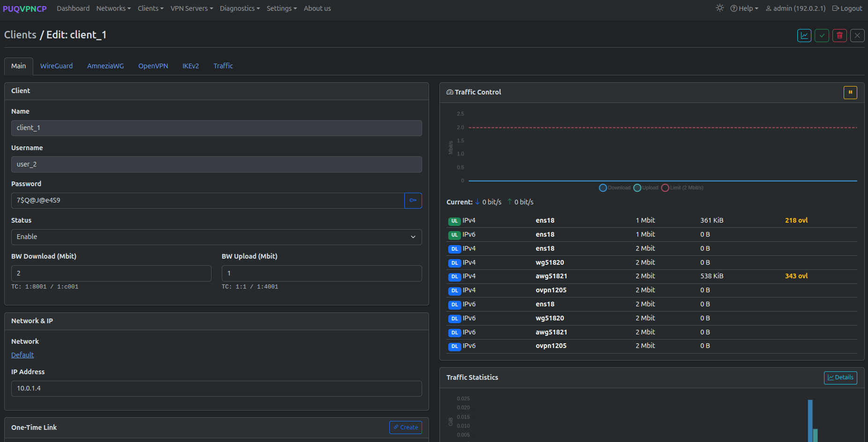Switch to the WireGuard tab
The width and height of the screenshot is (868, 442).
pyautogui.click(x=57, y=66)
